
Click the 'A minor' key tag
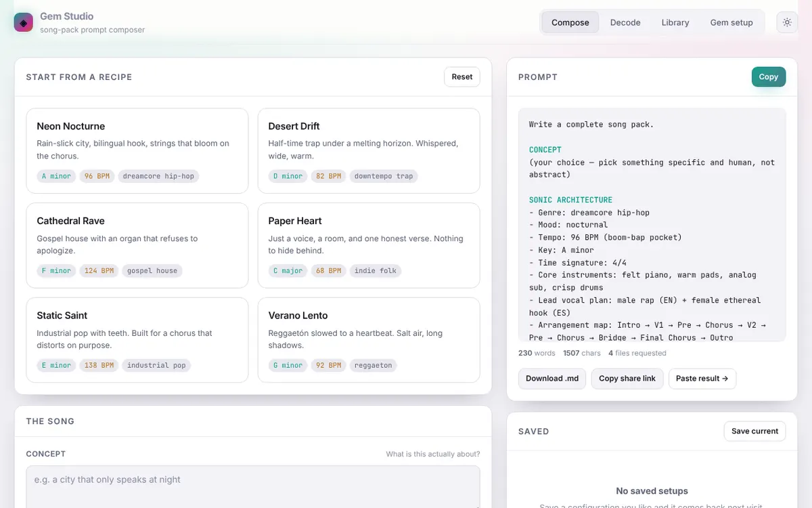56,176
